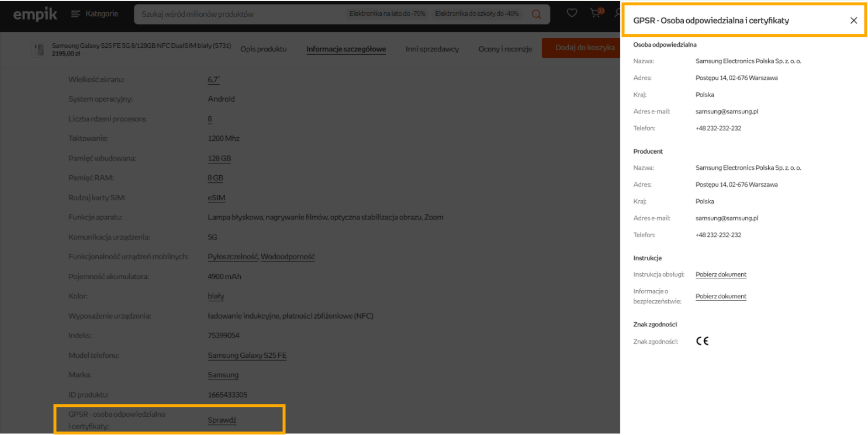Click the search products input field

coord(240,14)
